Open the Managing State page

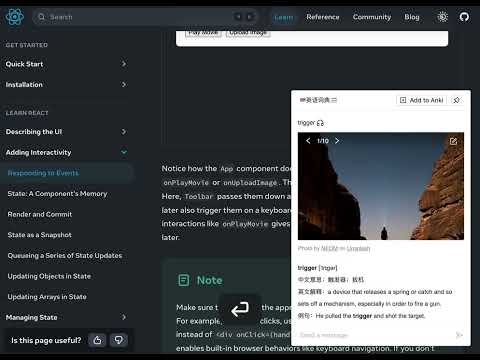tap(31, 317)
